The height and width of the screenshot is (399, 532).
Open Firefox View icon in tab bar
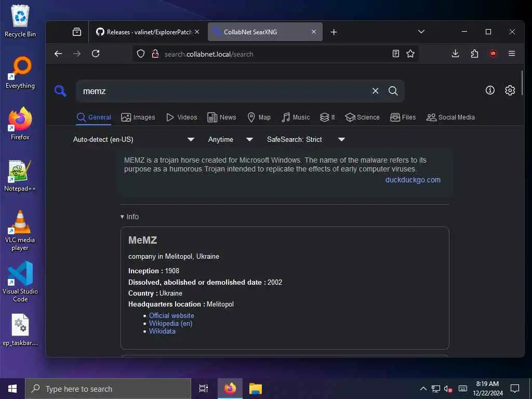click(x=77, y=32)
